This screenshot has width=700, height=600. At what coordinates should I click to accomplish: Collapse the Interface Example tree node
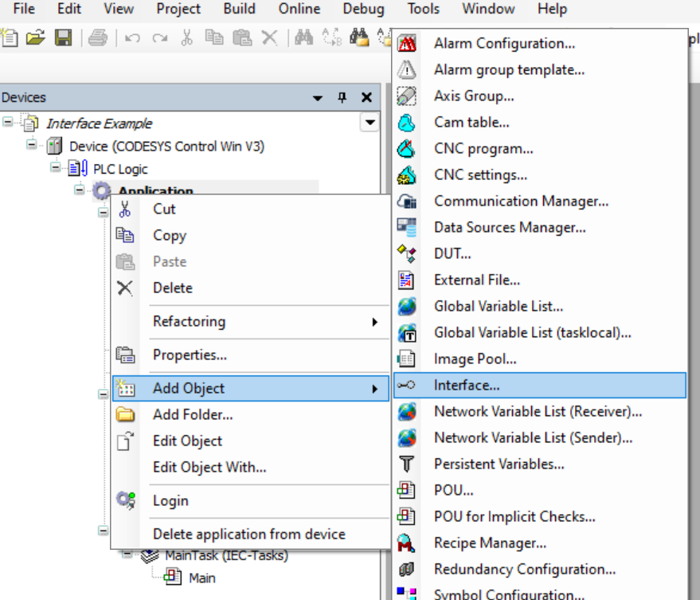tap(8, 122)
